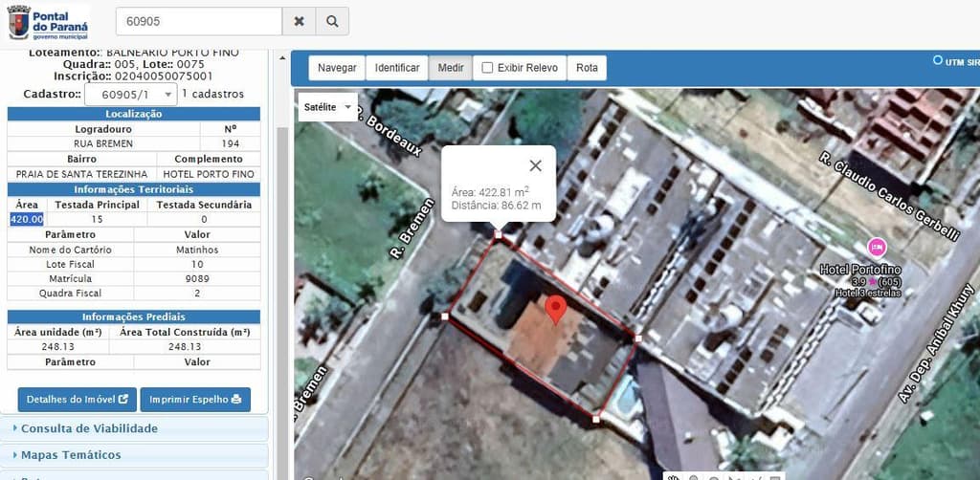
Task: Close the area measurement popup
Action: pos(536,165)
